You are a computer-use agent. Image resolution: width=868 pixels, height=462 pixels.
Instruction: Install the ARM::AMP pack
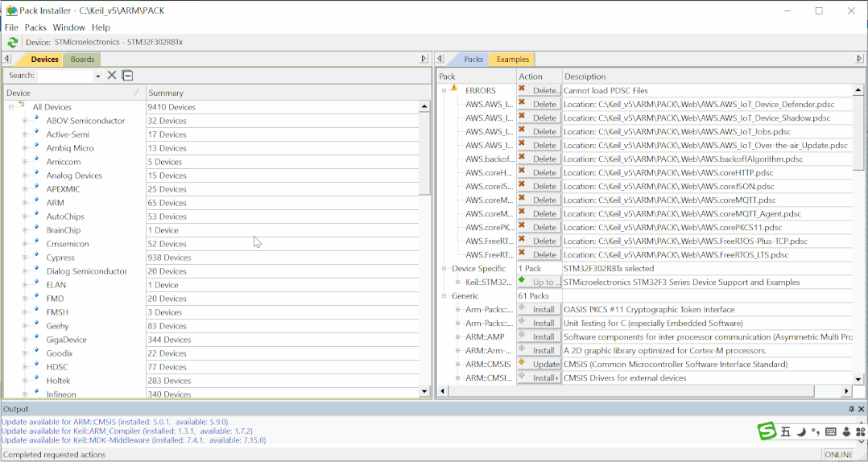point(539,337)
